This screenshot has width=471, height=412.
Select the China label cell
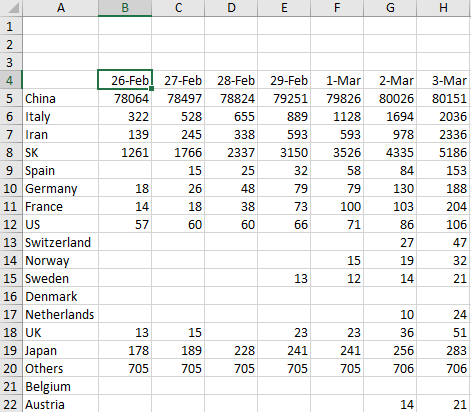(61, 98)
